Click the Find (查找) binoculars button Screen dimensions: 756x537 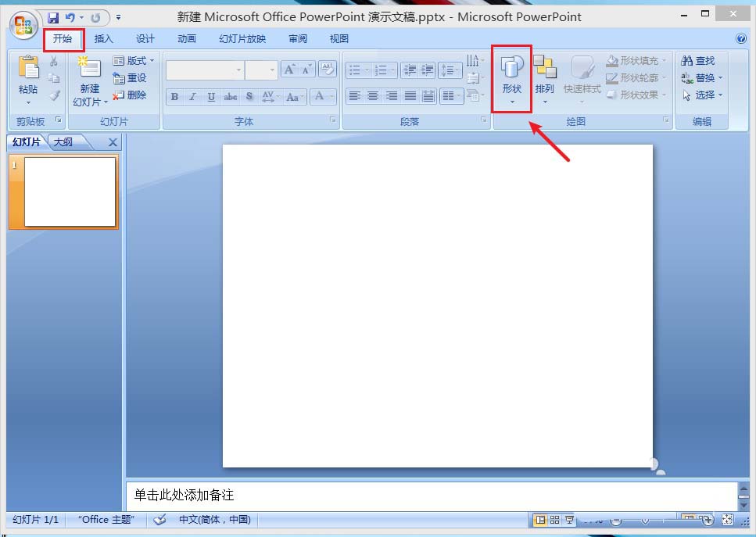pyautogui.click(x=697, y=61)
